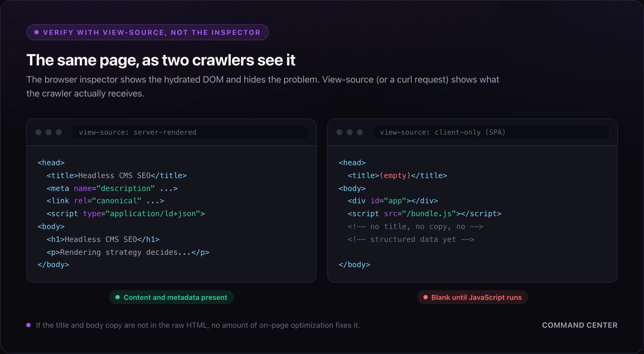Click the footnote 'If the title and body copy...'

coord(198,325)
